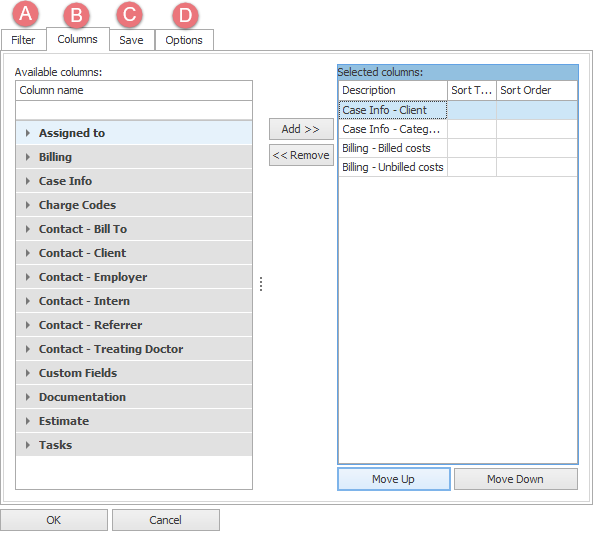Switch to the Filter tab
The height and width of the screenshot is (534, 596).
[x=24, y=40]
